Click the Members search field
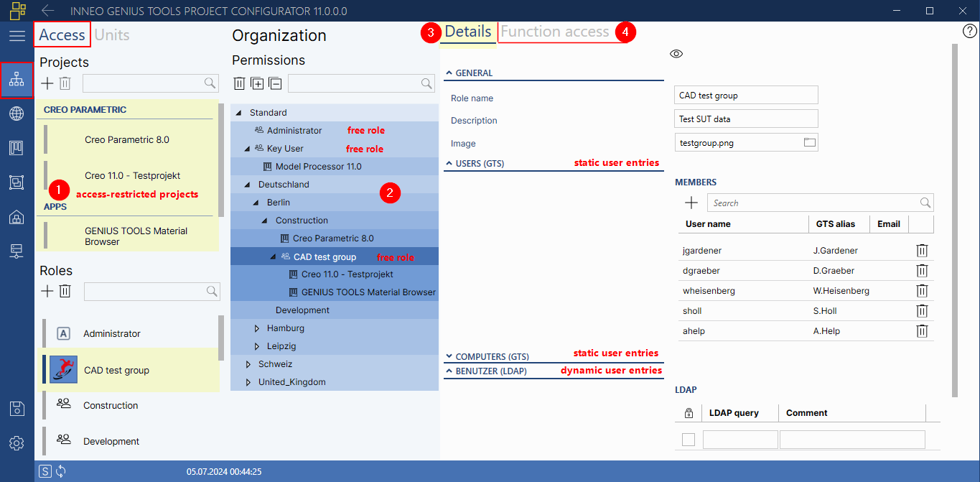The image size is (980, 482). tap(821, 203)
